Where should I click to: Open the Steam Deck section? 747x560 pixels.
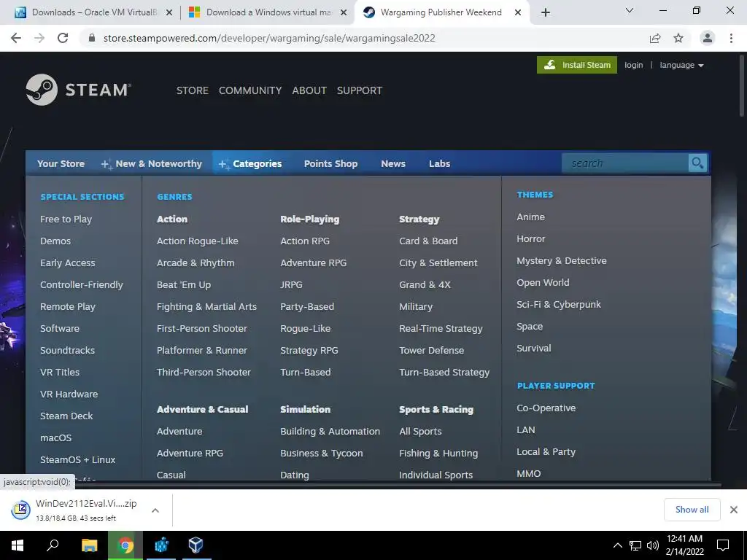pyautogui.click(x=66, y=416)
